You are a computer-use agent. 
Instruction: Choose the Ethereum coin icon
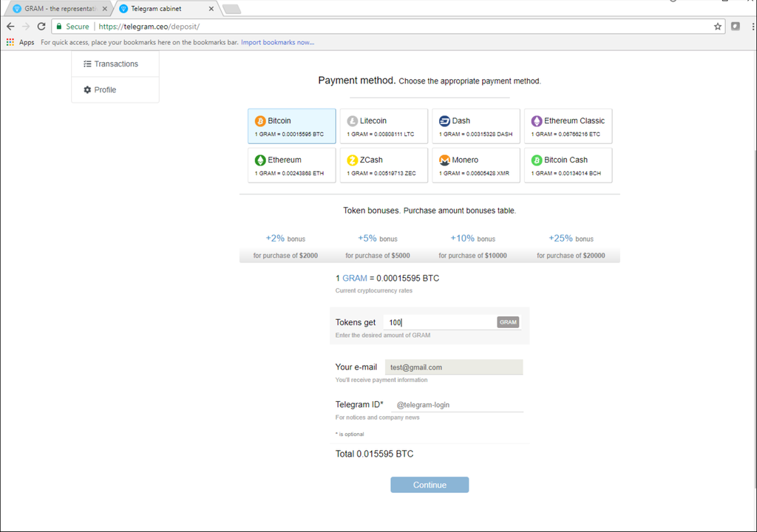260,160
